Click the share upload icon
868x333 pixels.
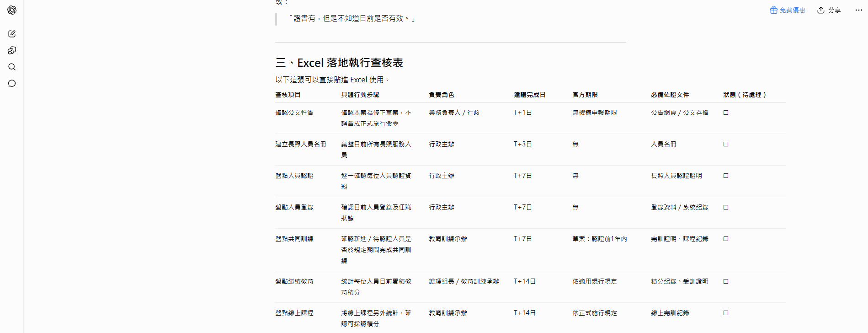click(x=821, y=10)
